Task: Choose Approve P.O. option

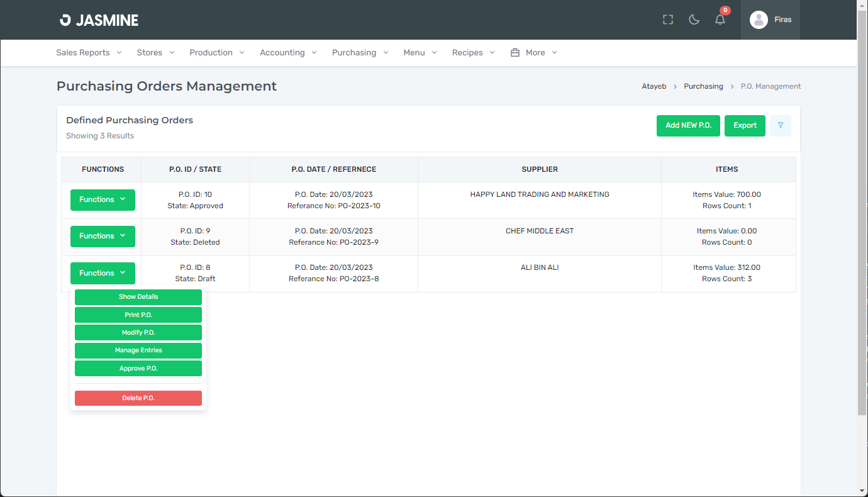Action: pos(138,369)
